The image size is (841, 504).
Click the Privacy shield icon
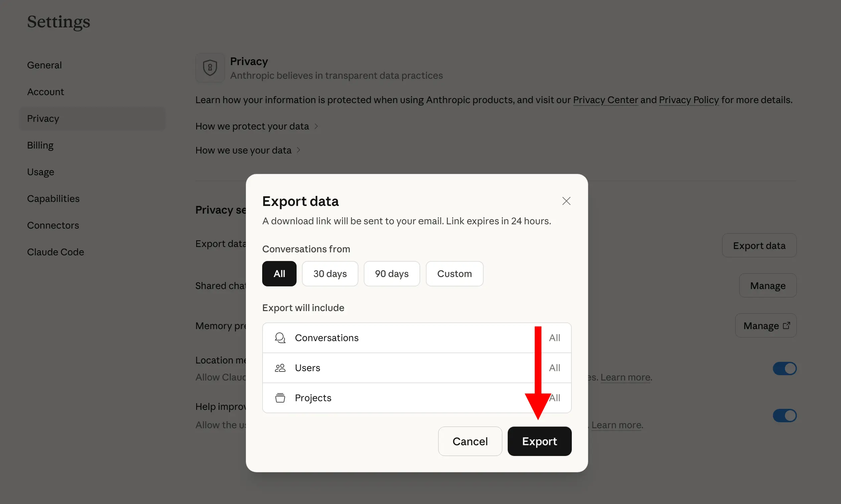210,67
